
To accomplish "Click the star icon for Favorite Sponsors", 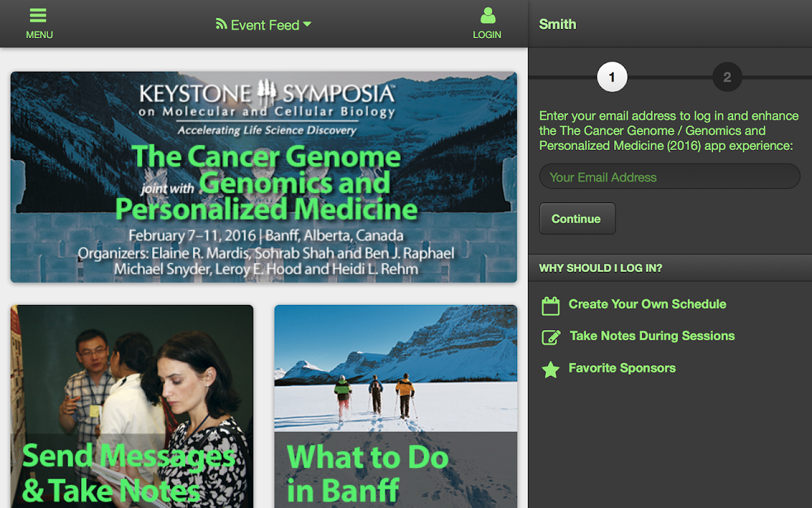I will coord(551,370).
